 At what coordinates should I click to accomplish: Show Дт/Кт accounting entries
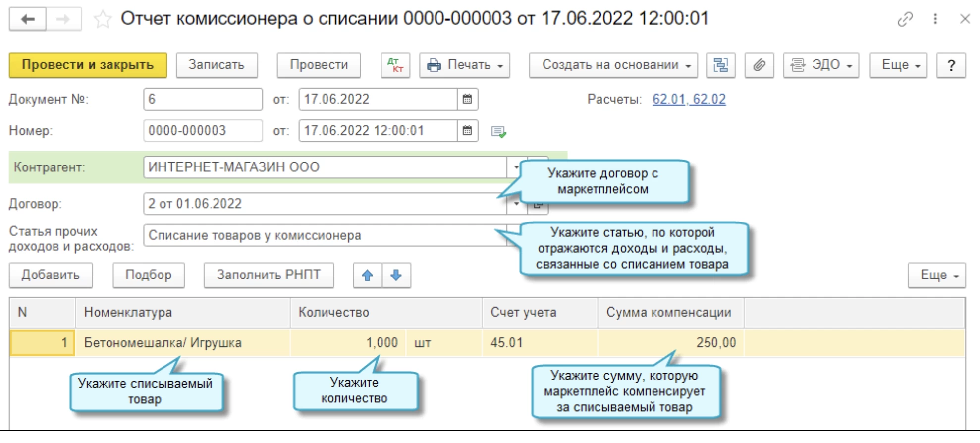pyautogui.click(x=395, y=65)
